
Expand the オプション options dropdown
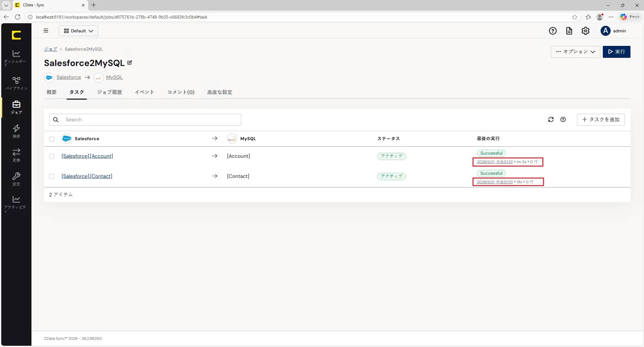(575, 52)
